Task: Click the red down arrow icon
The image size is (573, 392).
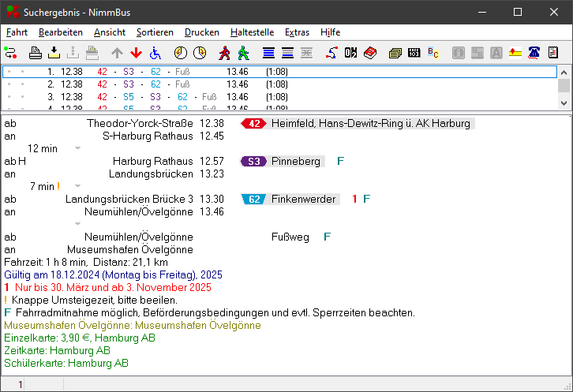Action: 136,53
